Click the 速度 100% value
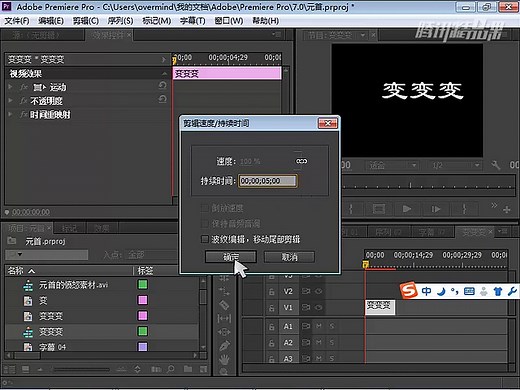The image size is (520, 390). (250, 162)
